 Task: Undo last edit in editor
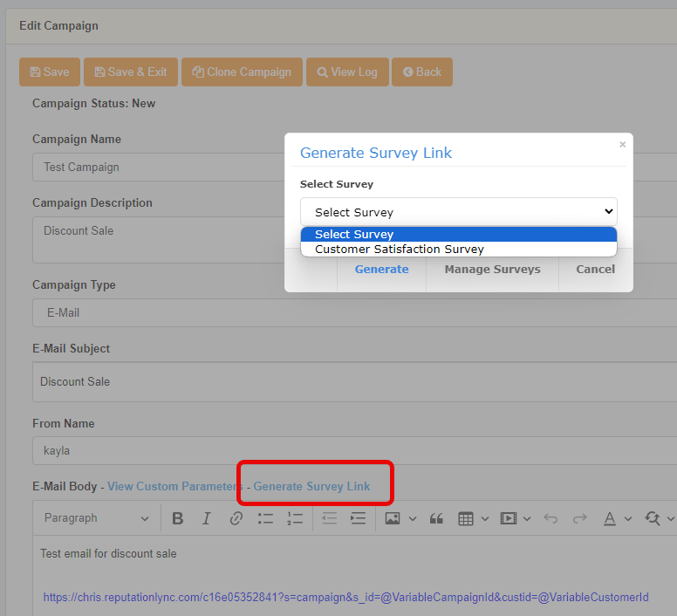(550, 518)
